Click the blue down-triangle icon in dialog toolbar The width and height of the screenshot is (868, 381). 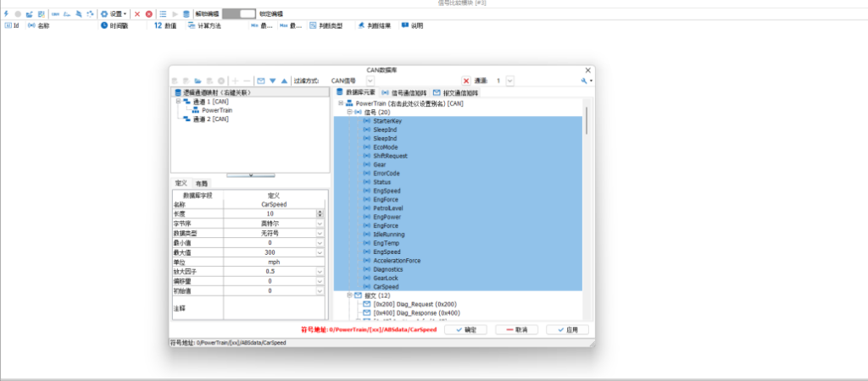pyautogui.click(x=273, y=80)
